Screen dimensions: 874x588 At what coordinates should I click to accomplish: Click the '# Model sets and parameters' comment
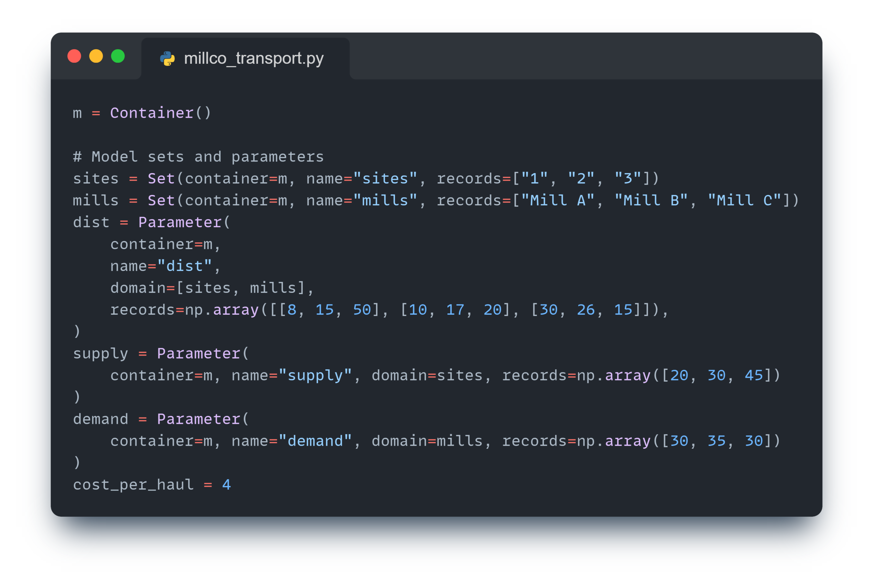click(x=198, y=157)
